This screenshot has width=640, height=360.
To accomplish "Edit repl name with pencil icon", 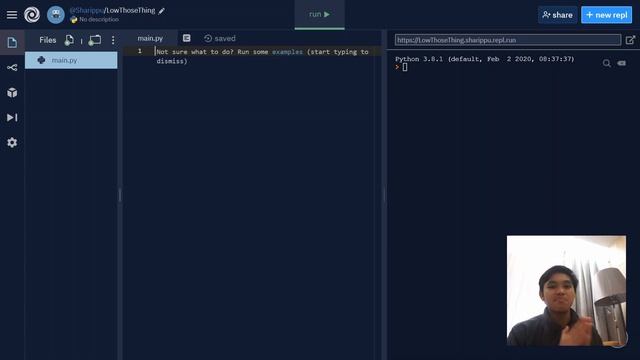I will point(162,11).
